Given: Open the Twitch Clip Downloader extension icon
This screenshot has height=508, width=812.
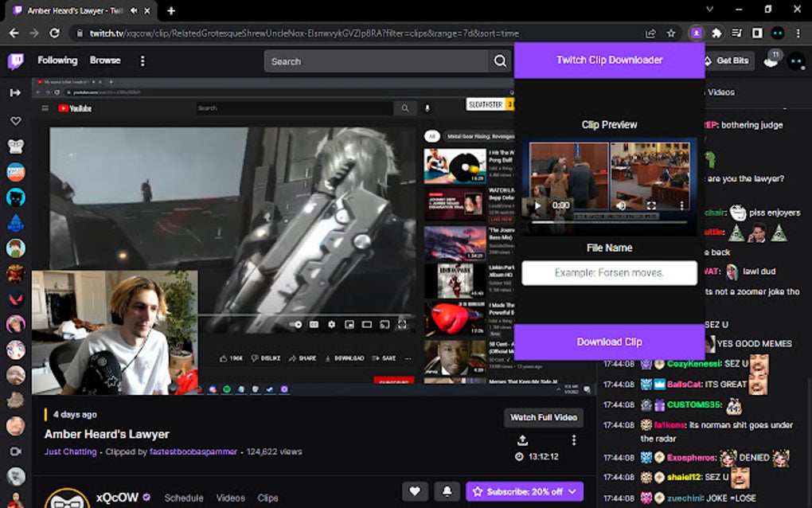Looking at the screenshot, I should (x=696, y=33).
